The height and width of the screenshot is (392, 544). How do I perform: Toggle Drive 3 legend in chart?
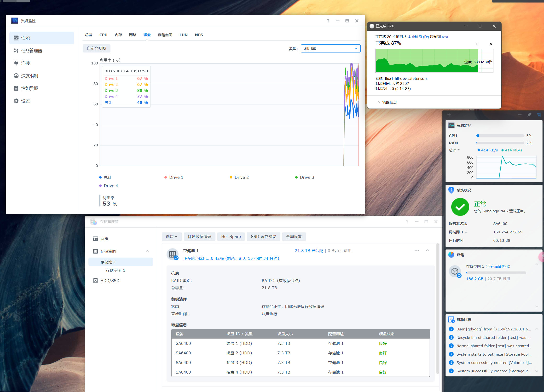click(305, 177)
